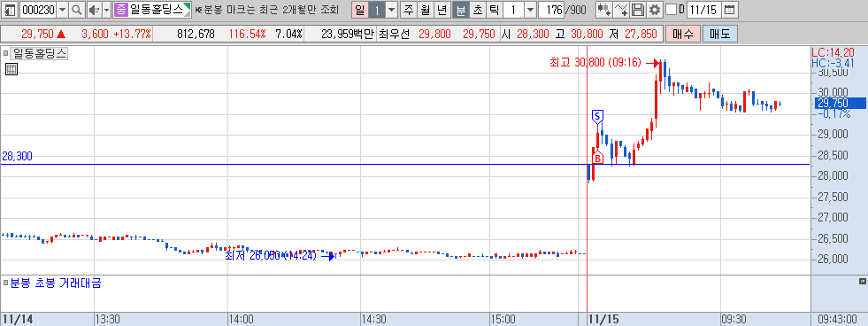Expand the stock code 000230 dropdown arrow

coord(62,10)
